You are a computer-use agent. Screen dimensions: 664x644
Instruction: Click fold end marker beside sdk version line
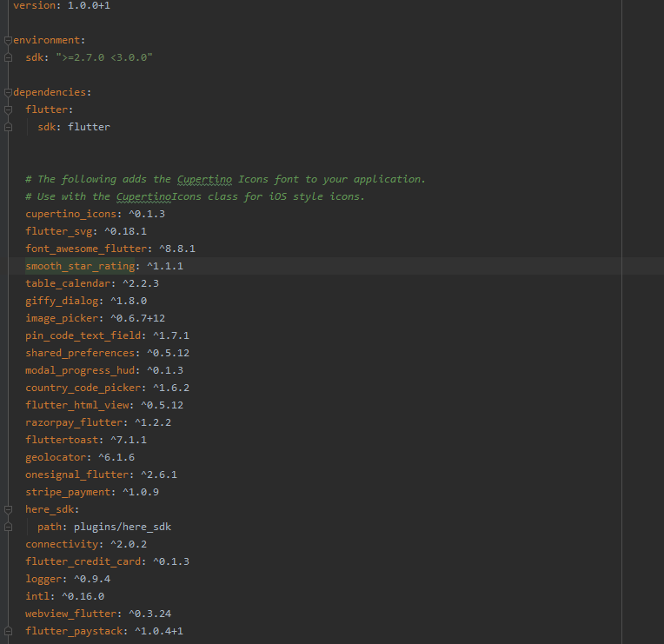point(8,57)
